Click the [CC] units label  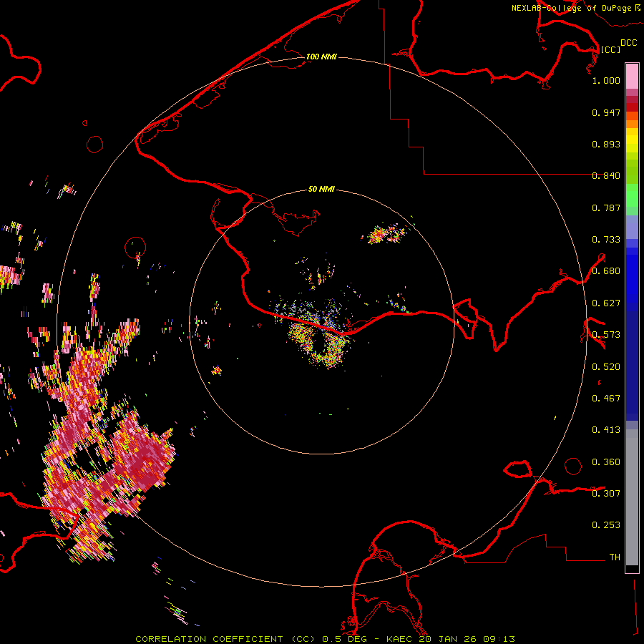pyautogui.click(x=610, y=49)
